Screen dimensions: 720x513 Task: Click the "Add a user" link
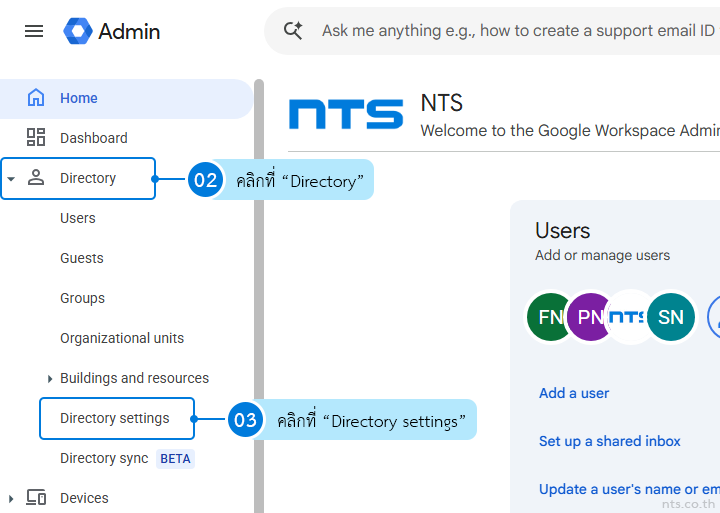coord(574,393)
